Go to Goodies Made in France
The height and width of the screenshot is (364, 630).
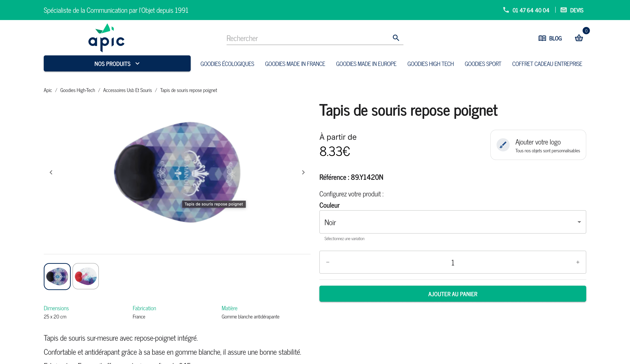pos(295,64)
